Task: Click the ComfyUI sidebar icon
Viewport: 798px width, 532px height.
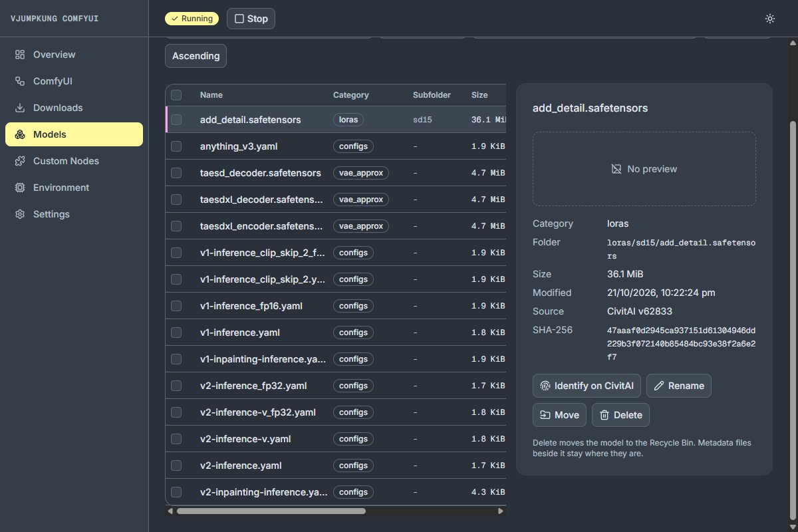Action: point(20,81)
